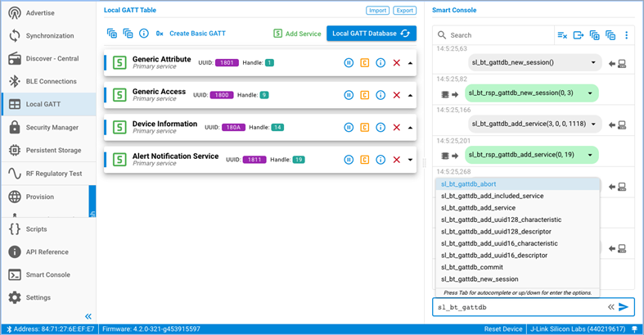Click the Add Service button
The width and height of the screenshot is (644, 335).
coord(297,34)
